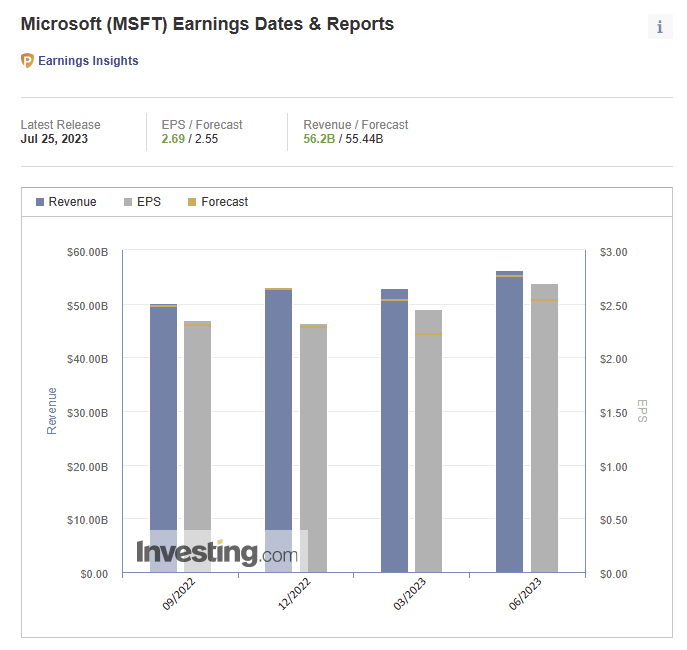The width and height of the screenshot is (687, 650).
Task: Click the $50.00B revenue axis label
Action: [87, 306]
